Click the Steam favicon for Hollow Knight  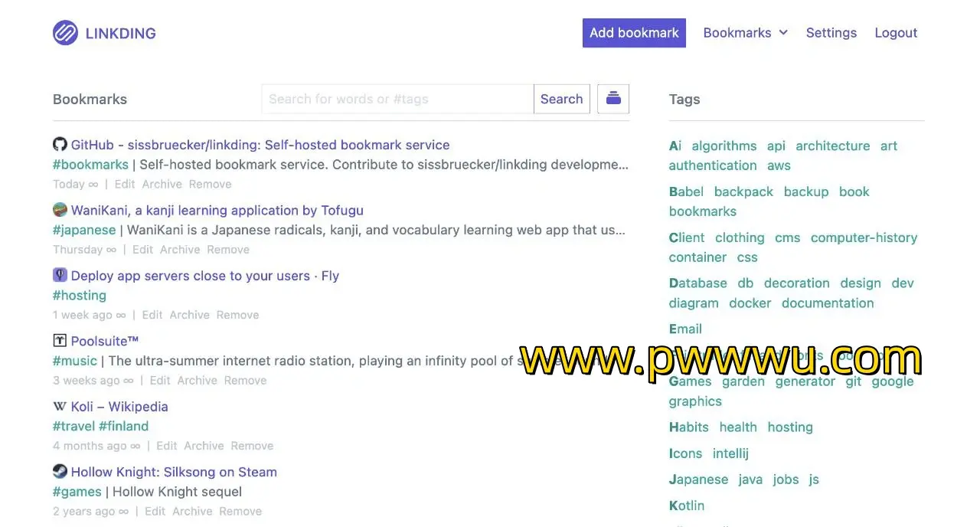60,472
